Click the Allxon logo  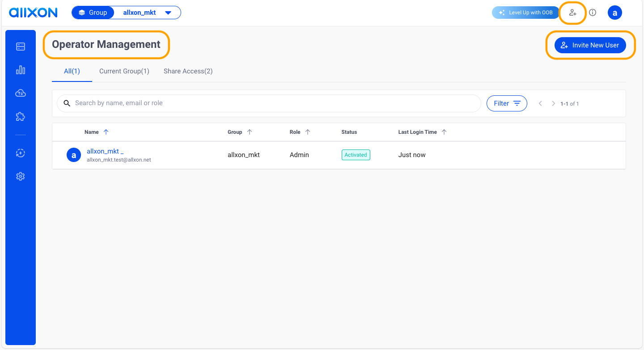click(33, 13)
